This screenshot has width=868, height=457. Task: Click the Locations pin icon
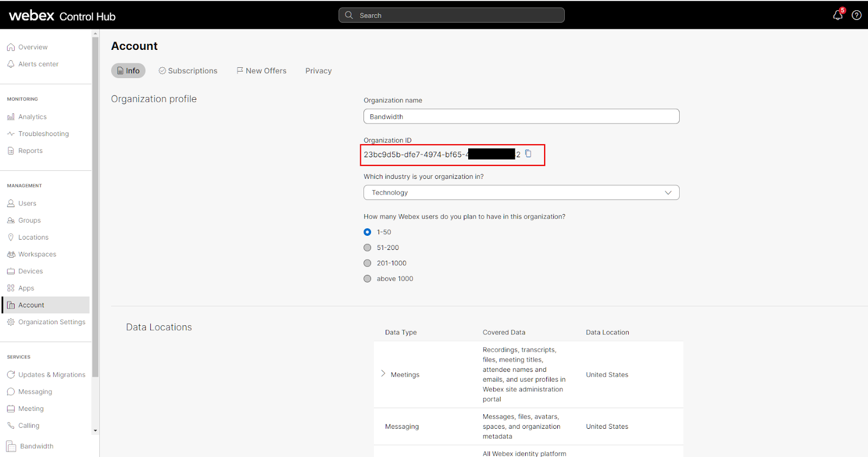tap(11, 237)
